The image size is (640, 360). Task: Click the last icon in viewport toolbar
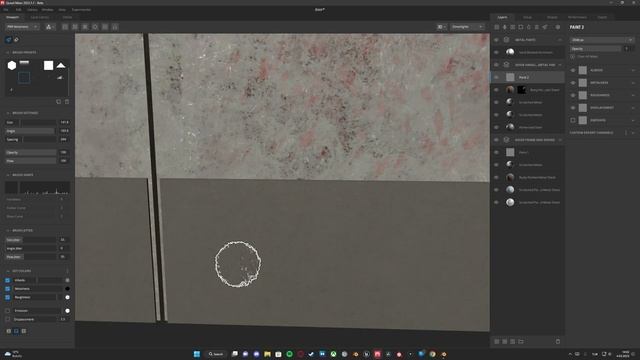(x=115, y=27)
